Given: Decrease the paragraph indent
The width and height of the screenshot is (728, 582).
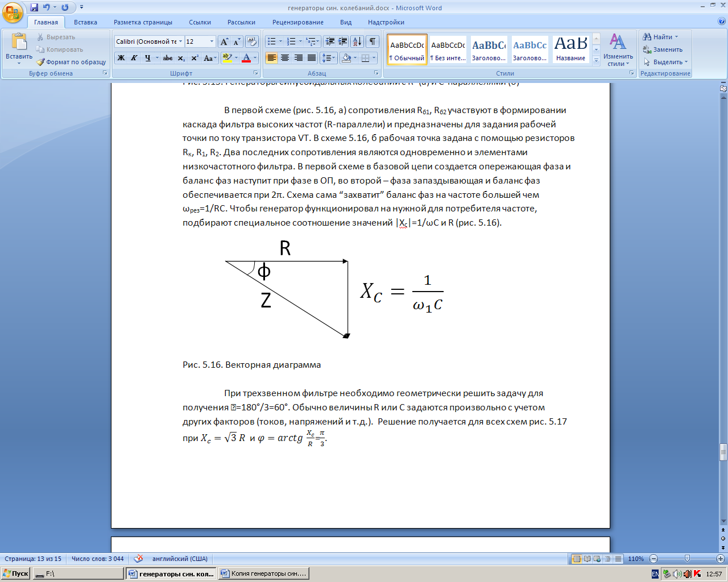Looking at the screenshot, I should coord(330,41).
